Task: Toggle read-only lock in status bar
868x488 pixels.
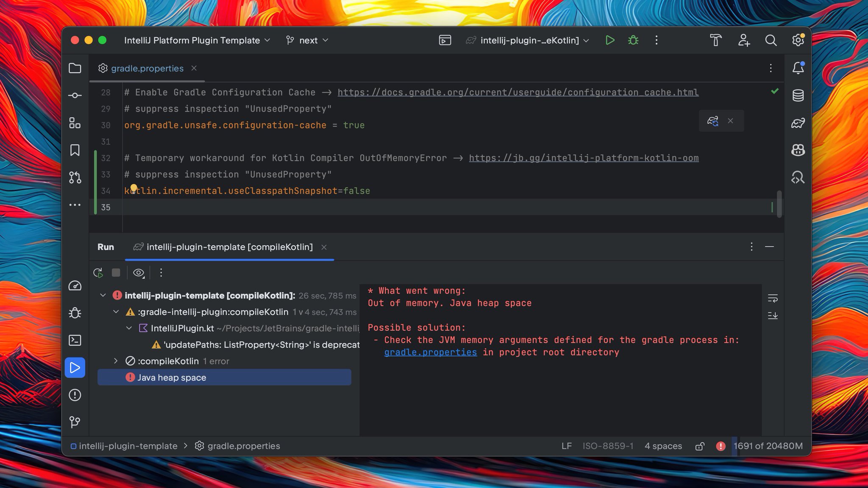Action: click(700, 446)
